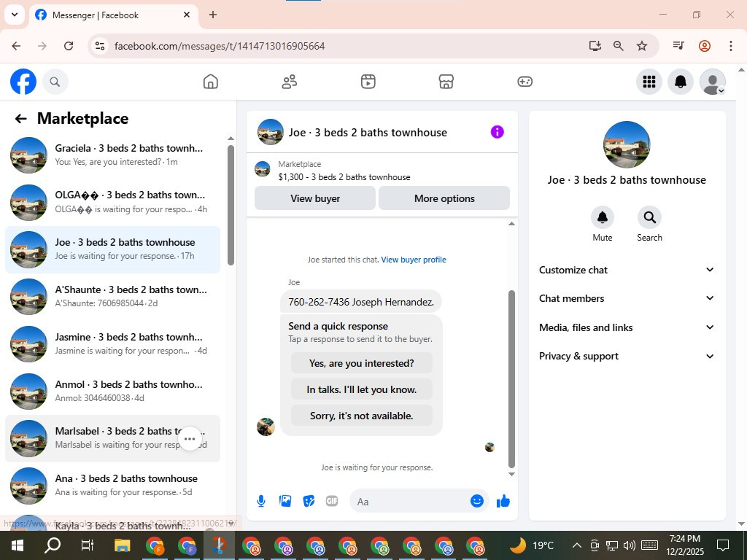Send quick reply 'Yes, are you interested?'

click(x=362, y=363)
